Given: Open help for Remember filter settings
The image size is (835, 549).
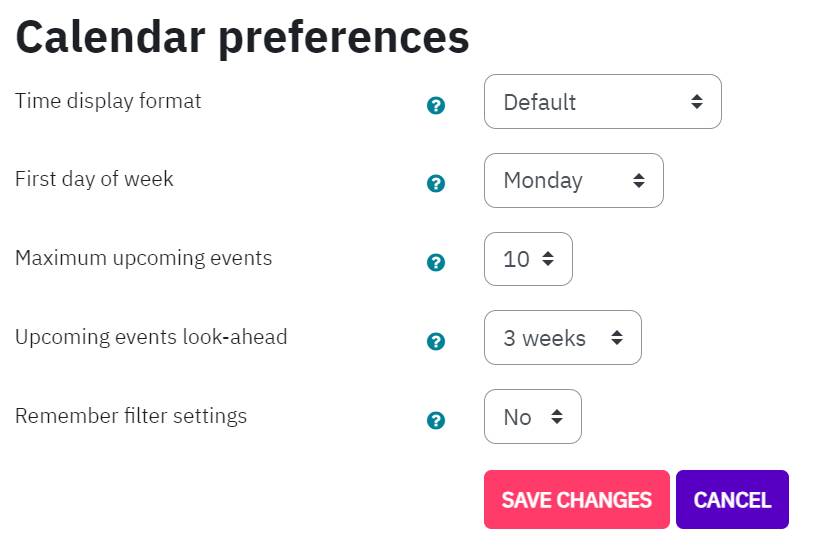Looking at the screenshot, I should pos(436,421).
